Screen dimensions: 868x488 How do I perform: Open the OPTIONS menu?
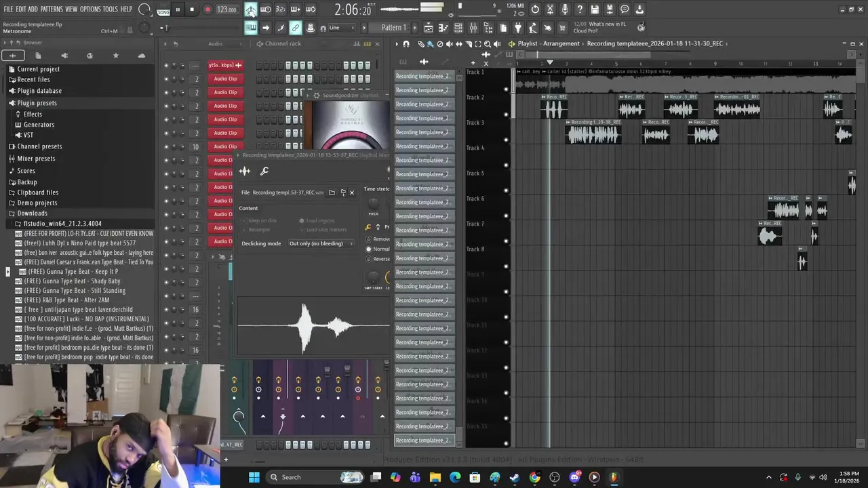click(x=90, y=9)
